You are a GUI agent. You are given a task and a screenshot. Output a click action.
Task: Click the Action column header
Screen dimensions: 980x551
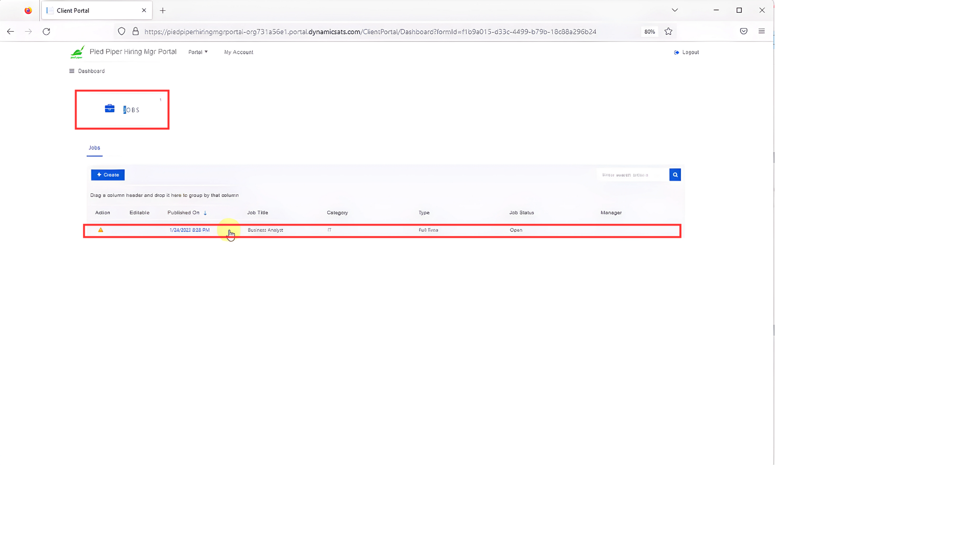(103, 213)
